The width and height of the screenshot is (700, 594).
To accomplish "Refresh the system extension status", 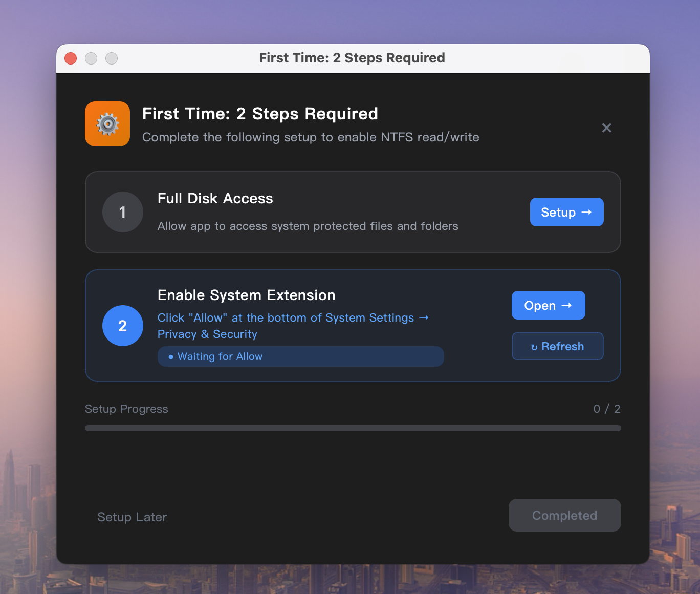I will pos(557,346).
